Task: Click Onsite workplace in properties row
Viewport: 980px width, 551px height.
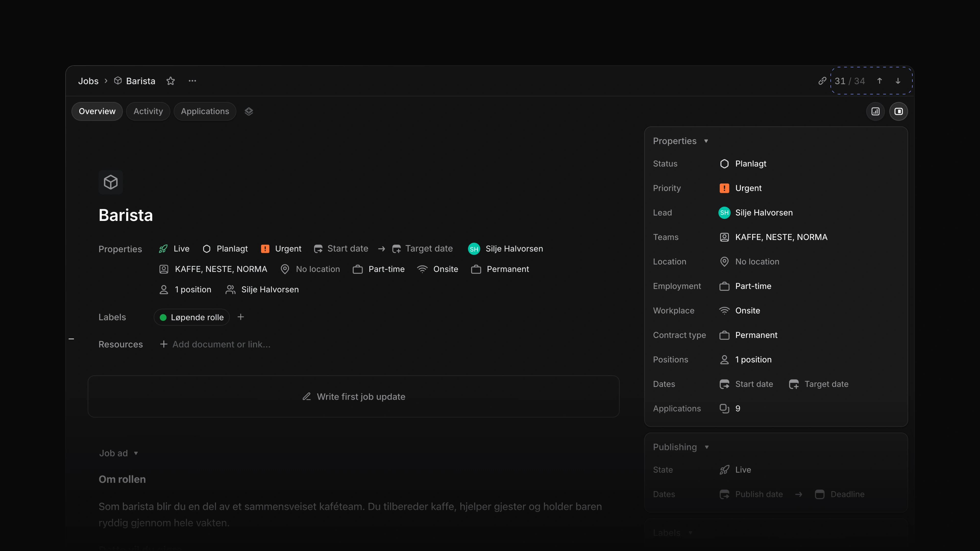Action: click(x=437, y=269)
